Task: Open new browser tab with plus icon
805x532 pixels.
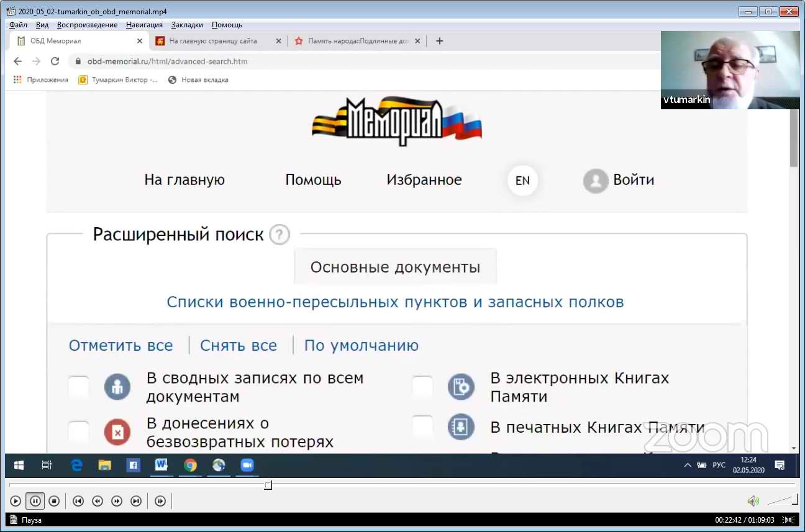Action: point(440,41)
